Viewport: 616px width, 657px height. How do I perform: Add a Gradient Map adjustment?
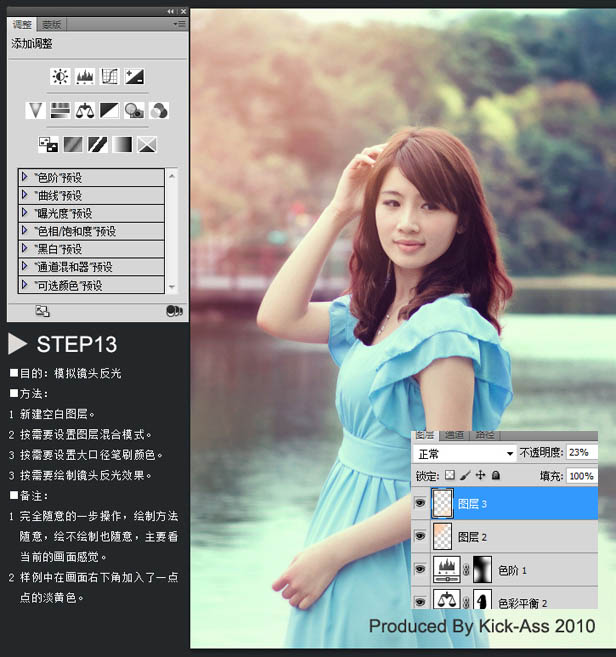click(123, 144)
